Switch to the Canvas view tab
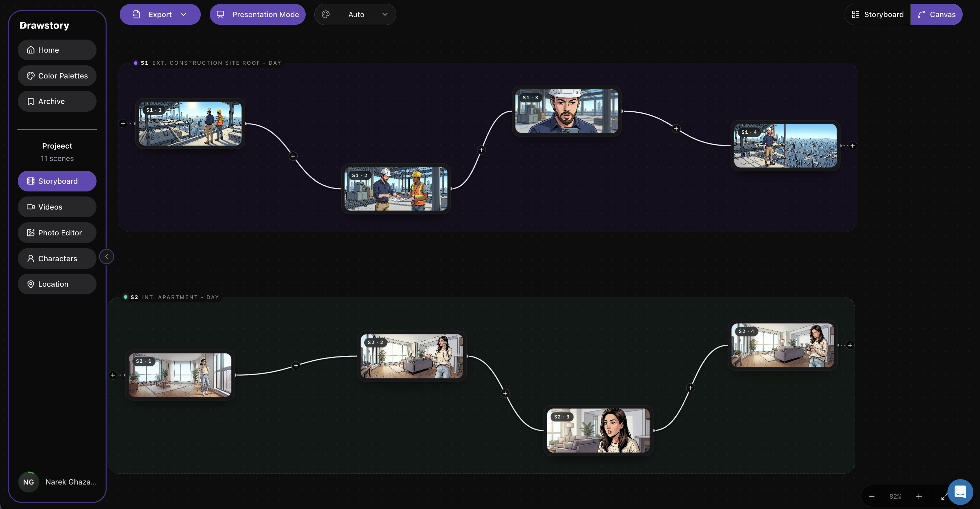The image size is (980, 509). click(936, 14)
